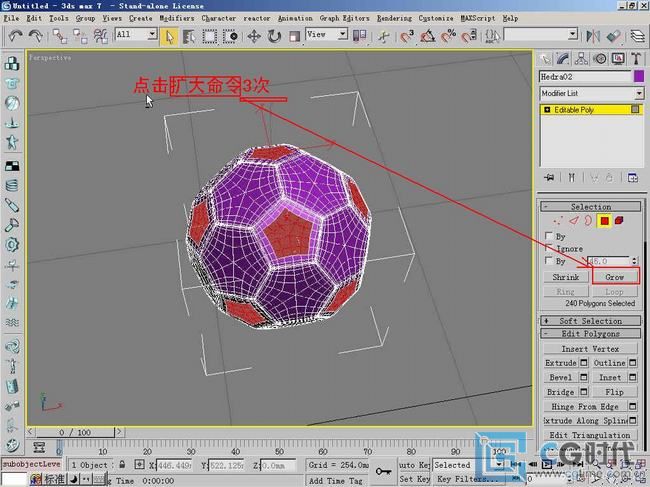Expand the Soft Selection rollout
650x487 pixels.
(x=591, y=321)
